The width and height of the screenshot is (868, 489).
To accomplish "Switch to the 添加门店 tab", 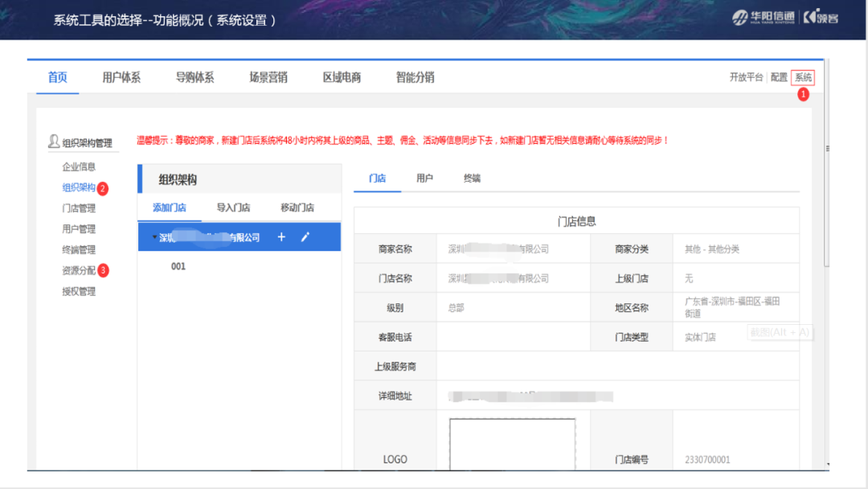I will pyautogui.click(x=170, y=208).
